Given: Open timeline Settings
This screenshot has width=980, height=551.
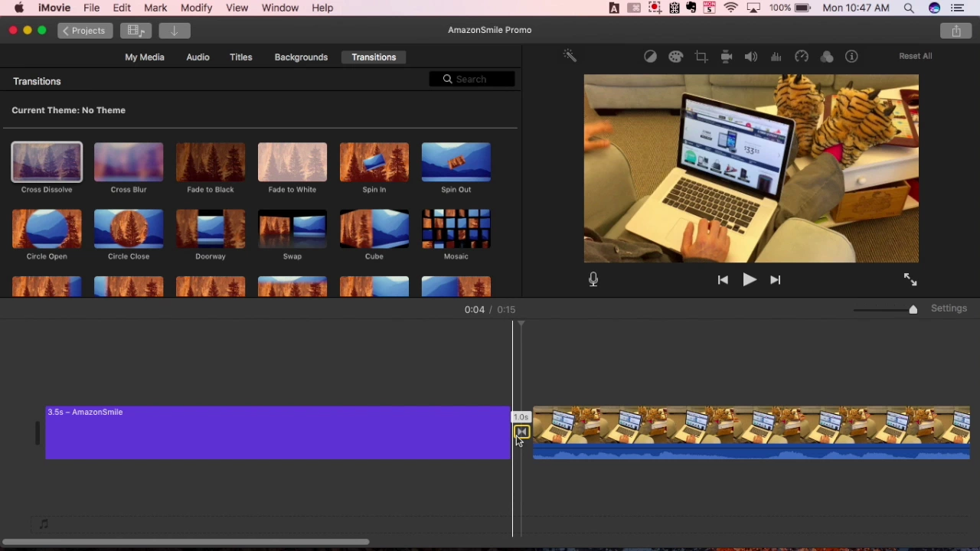Looking at the screenshot, I should (949, 308).
